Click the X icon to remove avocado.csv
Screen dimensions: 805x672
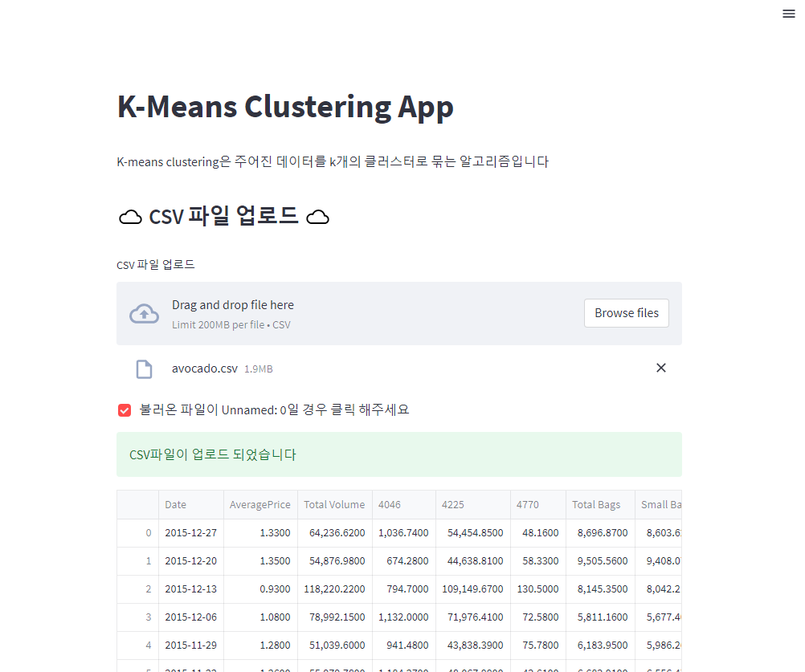pos(661,367)
